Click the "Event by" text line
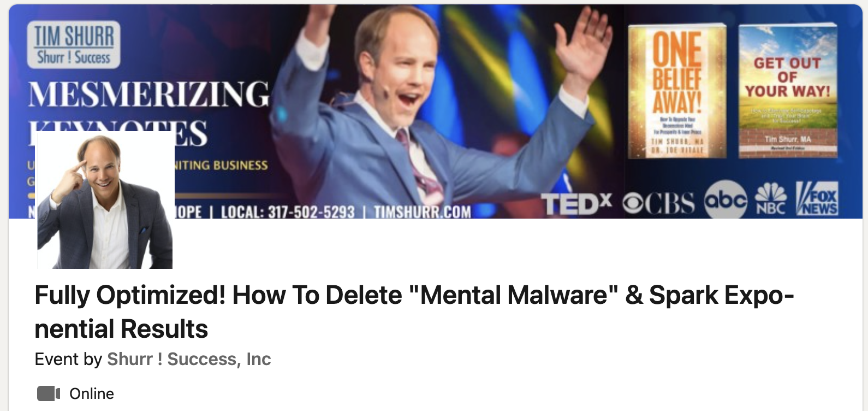Image resolution: width=868 pixels, height=411 pixels. click(153, 359)
